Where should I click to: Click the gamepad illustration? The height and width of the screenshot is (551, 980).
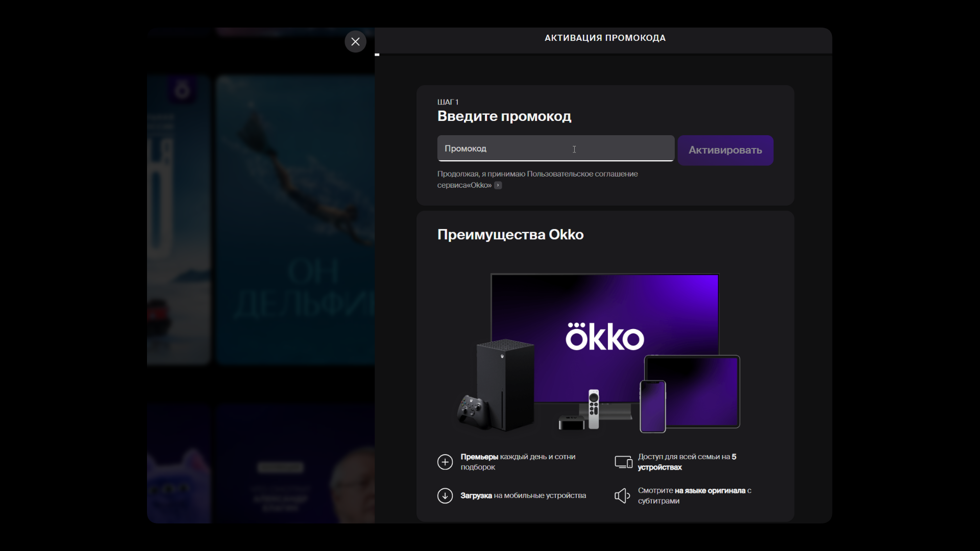(x=472, y=411)
